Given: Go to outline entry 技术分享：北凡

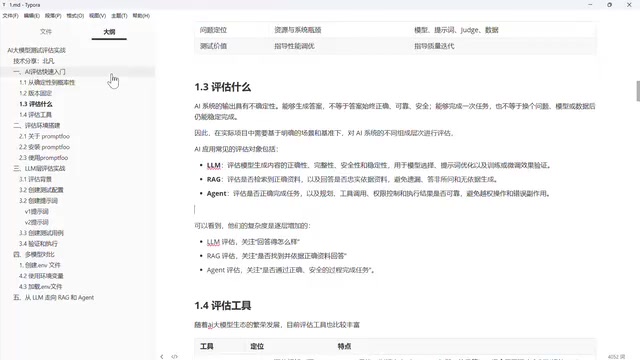Looking at the screenshot, I should [x=33, y=61].
